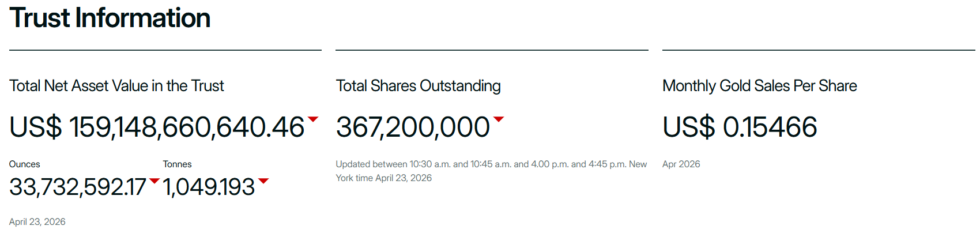This screenshot has width=980, height=233.
Task: Click the divider line above Total Shares Outstanding
Action: point(492,50)
